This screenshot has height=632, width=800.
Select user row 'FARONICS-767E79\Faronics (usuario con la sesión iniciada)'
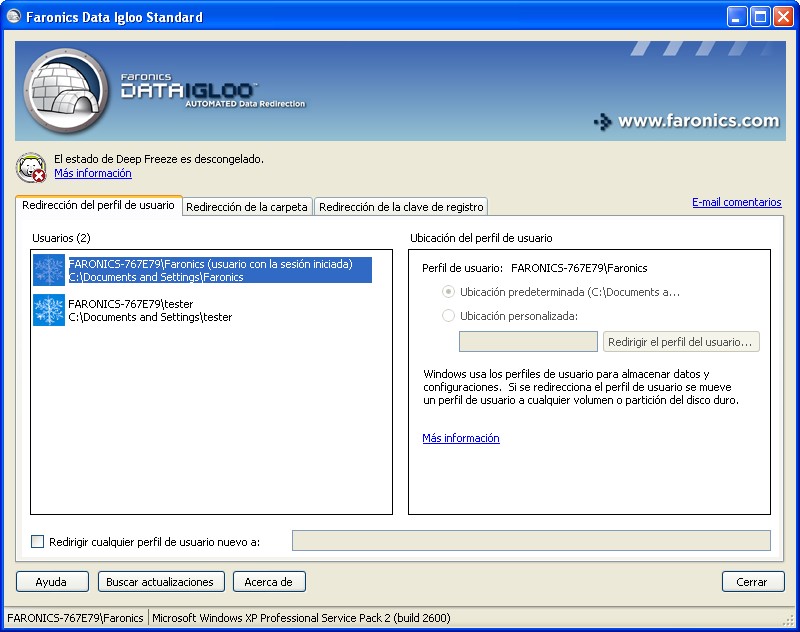(203, 270)
